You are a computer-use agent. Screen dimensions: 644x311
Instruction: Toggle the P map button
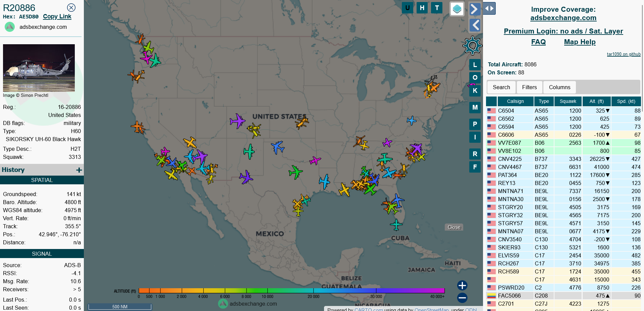pos(475,124)
